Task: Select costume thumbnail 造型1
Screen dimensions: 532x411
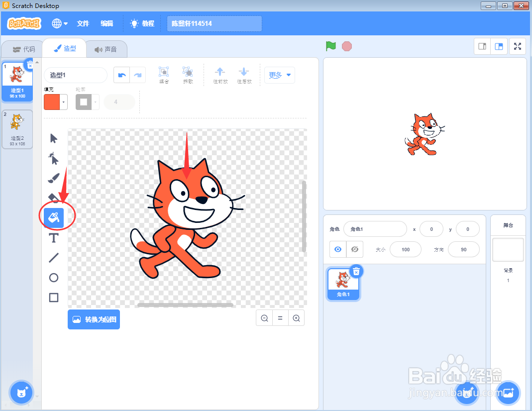Action: click(x=17, y=82)
